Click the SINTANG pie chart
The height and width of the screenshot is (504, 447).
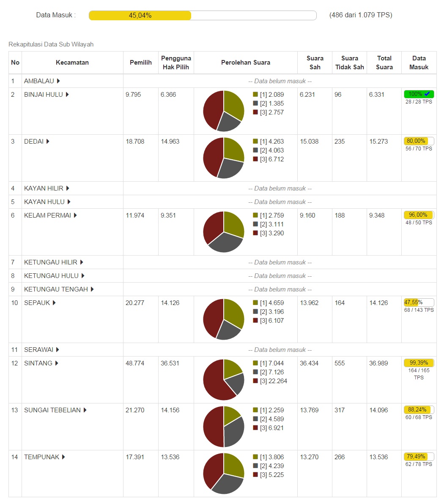point(224,380)
